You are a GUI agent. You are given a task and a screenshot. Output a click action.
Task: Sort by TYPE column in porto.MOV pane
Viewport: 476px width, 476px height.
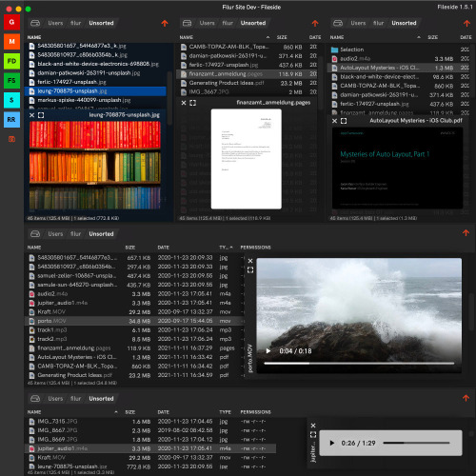226,248
